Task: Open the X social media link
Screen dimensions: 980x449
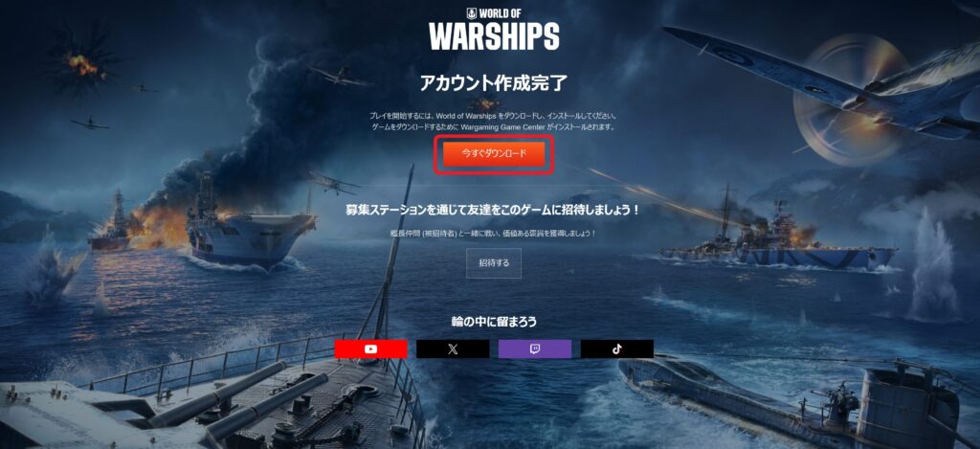Action: [x=453, y=348]
